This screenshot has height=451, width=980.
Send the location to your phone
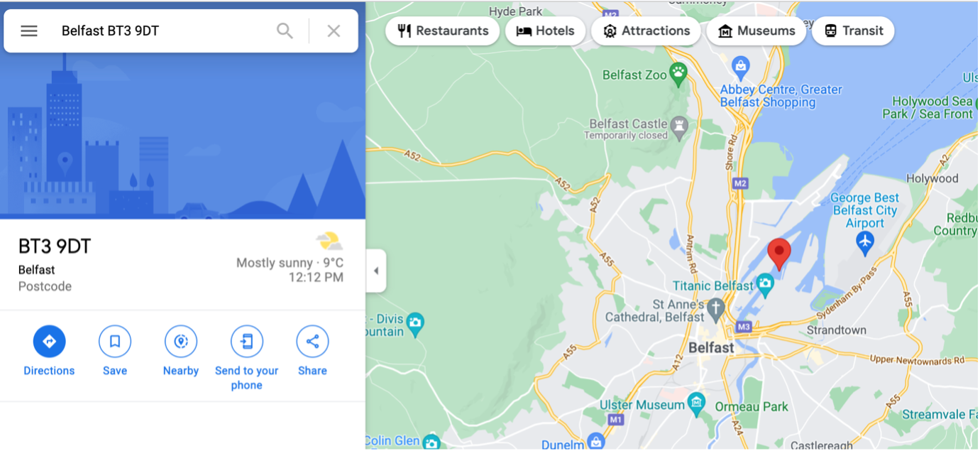click(x=246, y=342)
